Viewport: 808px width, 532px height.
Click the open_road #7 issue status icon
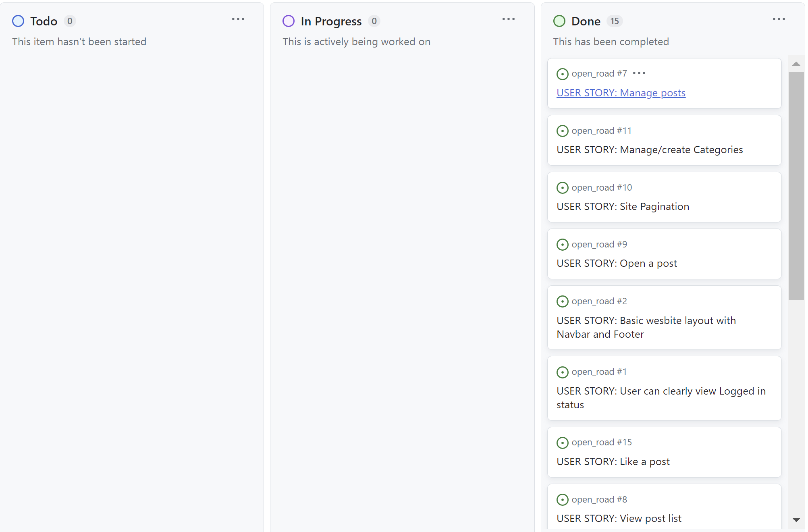coord(563,74)
